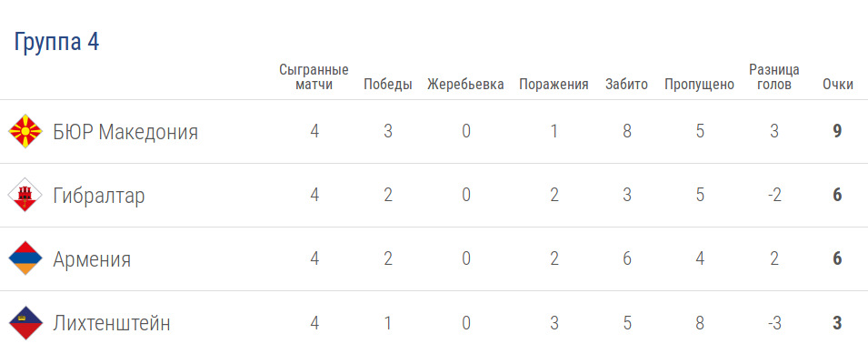The width and height of the screenshot is (868, 364).
Task: Click БЮР Македония's points value 9
Action: click(x=837, y=131)
